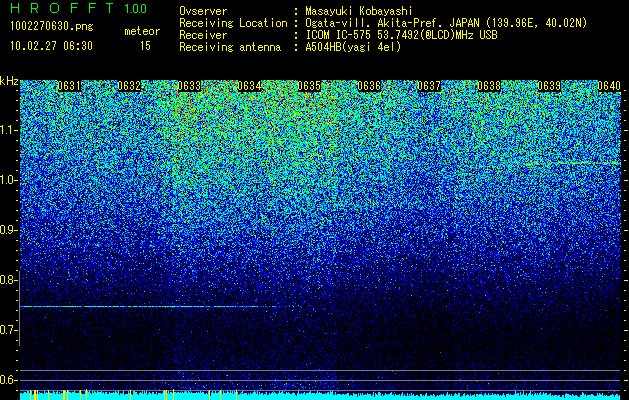This screenshot has width=629, height=400.
Task: Click the 0.7 kHz axis label
Action: point(7,330)
